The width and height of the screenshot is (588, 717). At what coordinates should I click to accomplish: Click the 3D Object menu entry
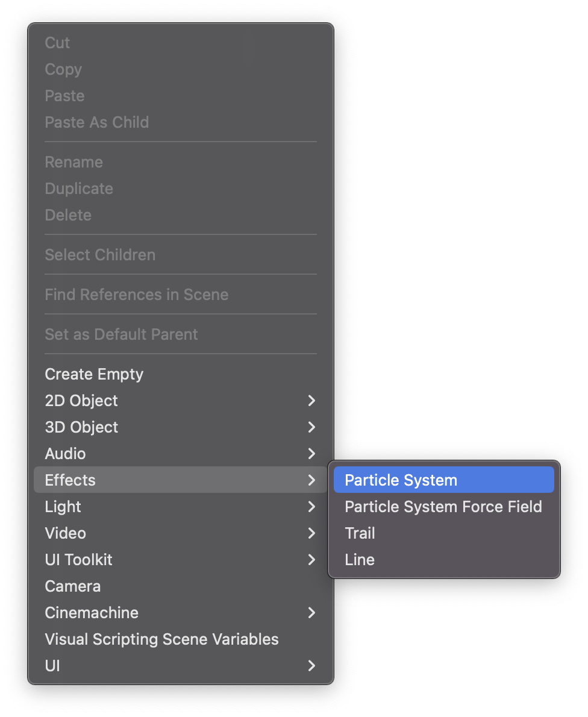[x=81, y=427]
